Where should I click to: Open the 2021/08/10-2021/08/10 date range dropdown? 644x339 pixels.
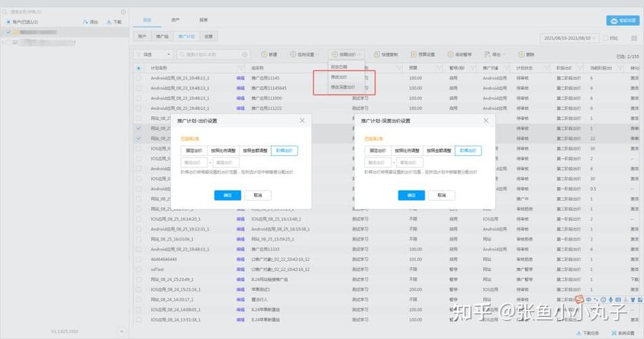(570, 38)
